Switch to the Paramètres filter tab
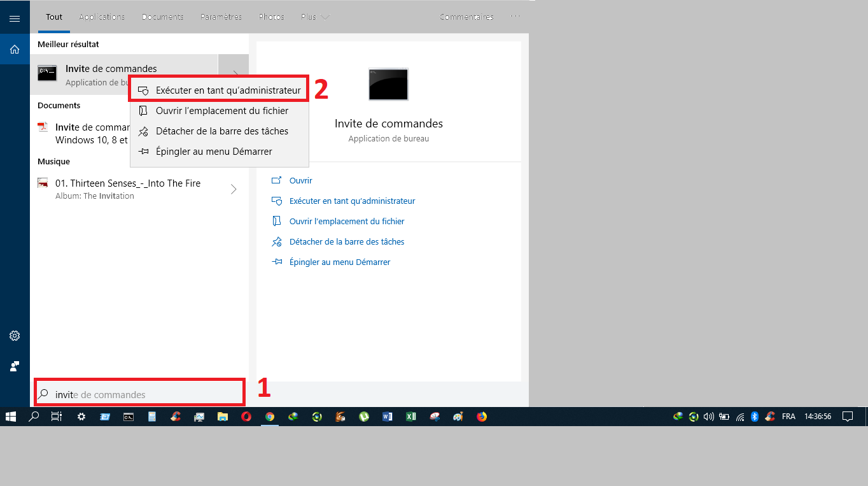 (x=221, y=17)
